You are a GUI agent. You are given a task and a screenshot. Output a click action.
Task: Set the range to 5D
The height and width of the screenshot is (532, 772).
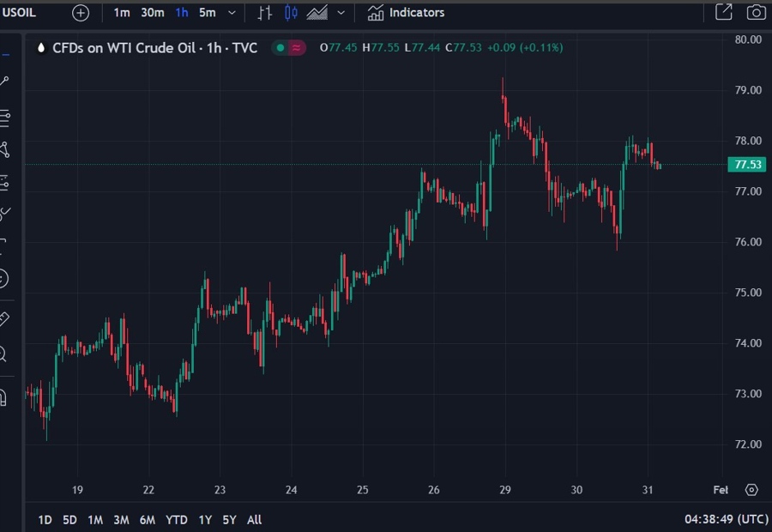(x=69, y=520)
